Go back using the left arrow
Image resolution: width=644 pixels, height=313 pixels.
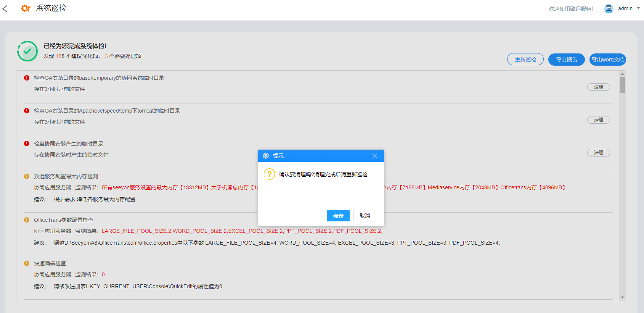coord(5,8)
